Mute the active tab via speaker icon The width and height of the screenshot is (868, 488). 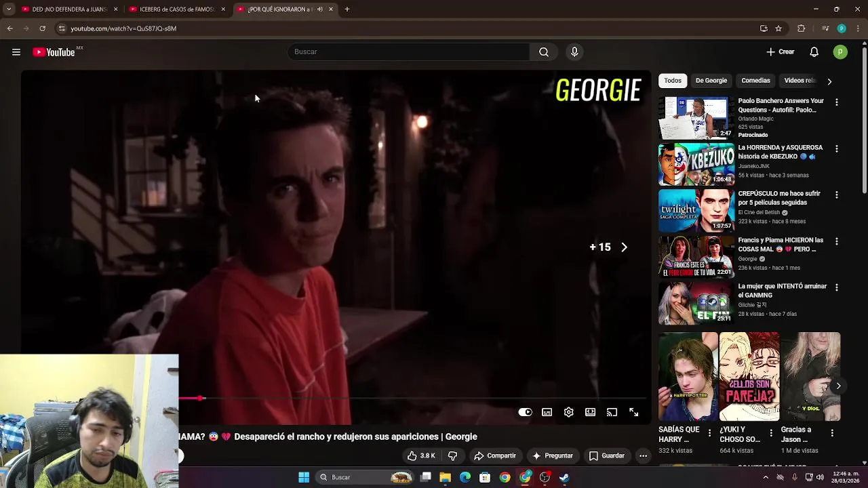point(320,9)
